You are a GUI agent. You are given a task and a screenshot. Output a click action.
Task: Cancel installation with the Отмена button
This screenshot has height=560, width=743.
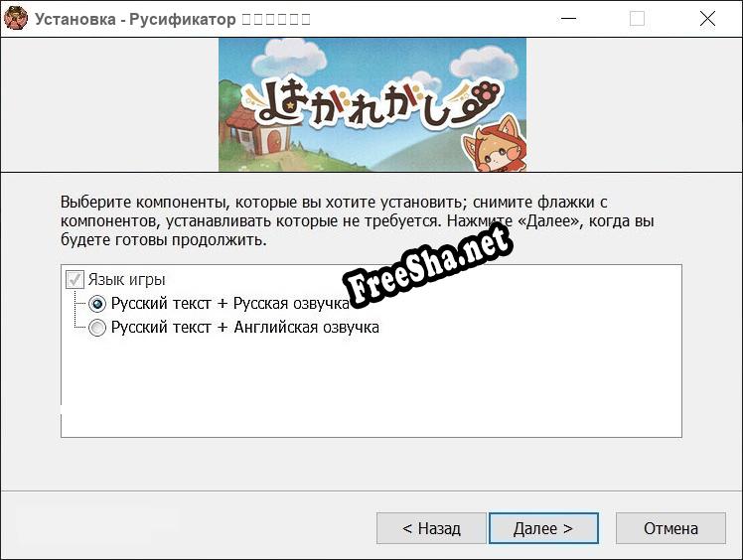click(x=670, y=528)
